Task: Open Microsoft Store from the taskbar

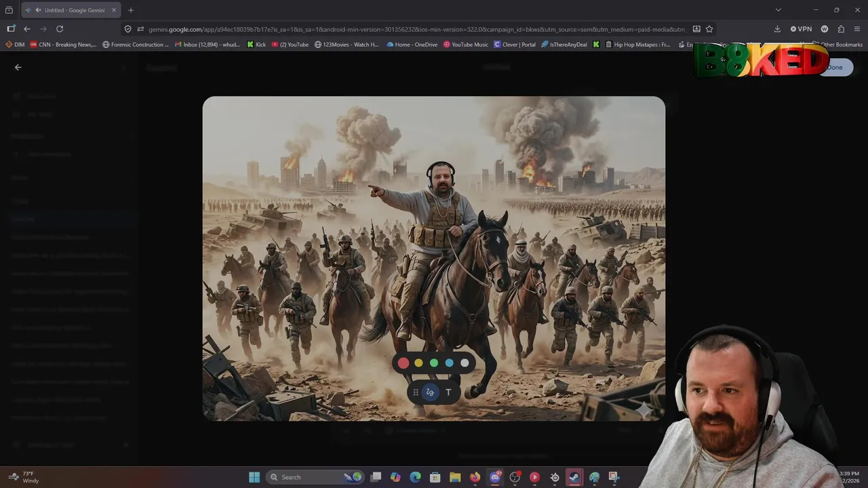Action: [435, 477]
